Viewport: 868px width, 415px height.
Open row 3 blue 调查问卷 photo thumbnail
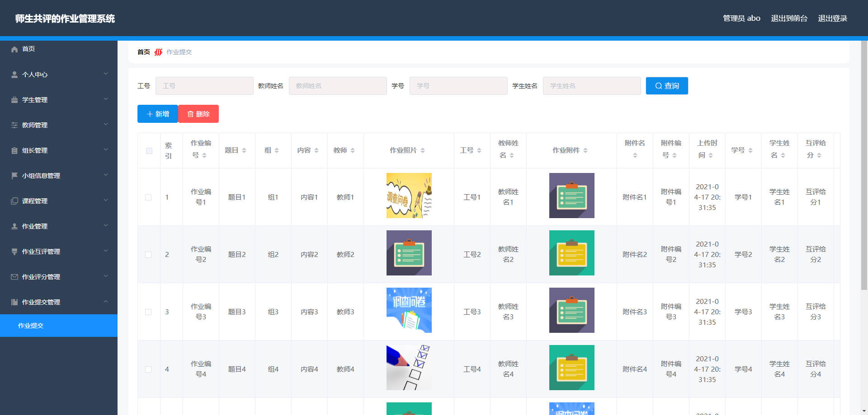coord(409,310)
